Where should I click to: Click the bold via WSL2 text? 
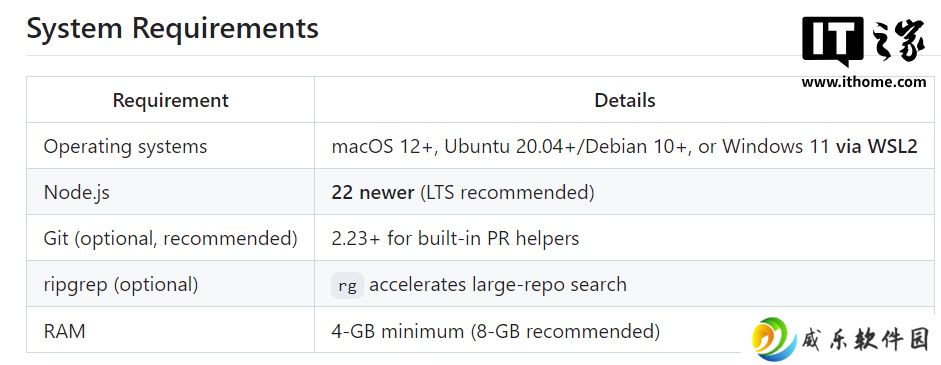tap(877, 146)
